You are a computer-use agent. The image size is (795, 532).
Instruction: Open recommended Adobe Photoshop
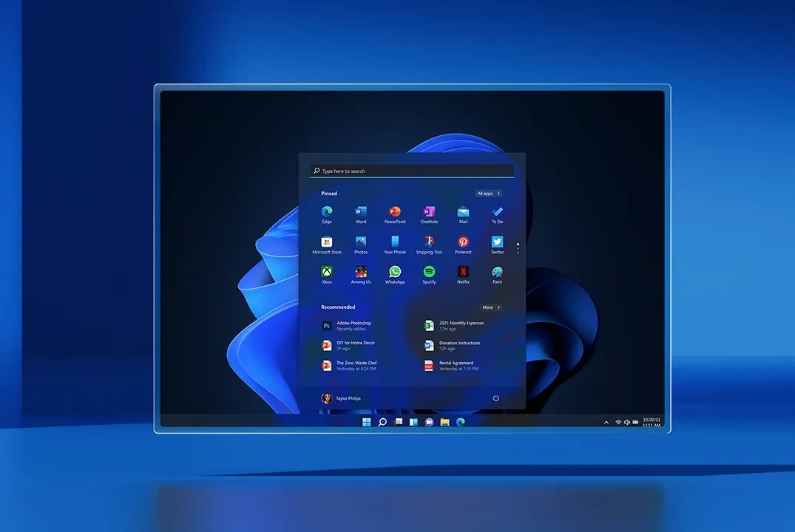click(347, 326)
